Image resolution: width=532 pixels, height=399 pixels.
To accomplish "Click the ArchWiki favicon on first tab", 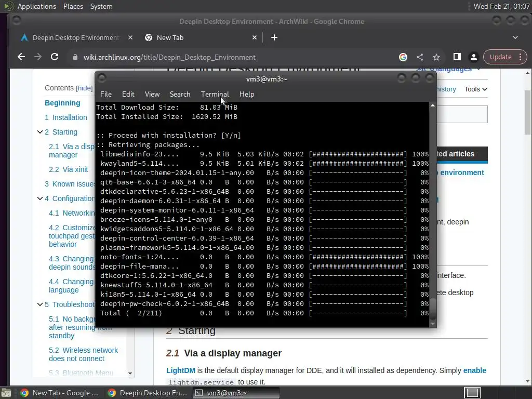I will pos(24,37).
